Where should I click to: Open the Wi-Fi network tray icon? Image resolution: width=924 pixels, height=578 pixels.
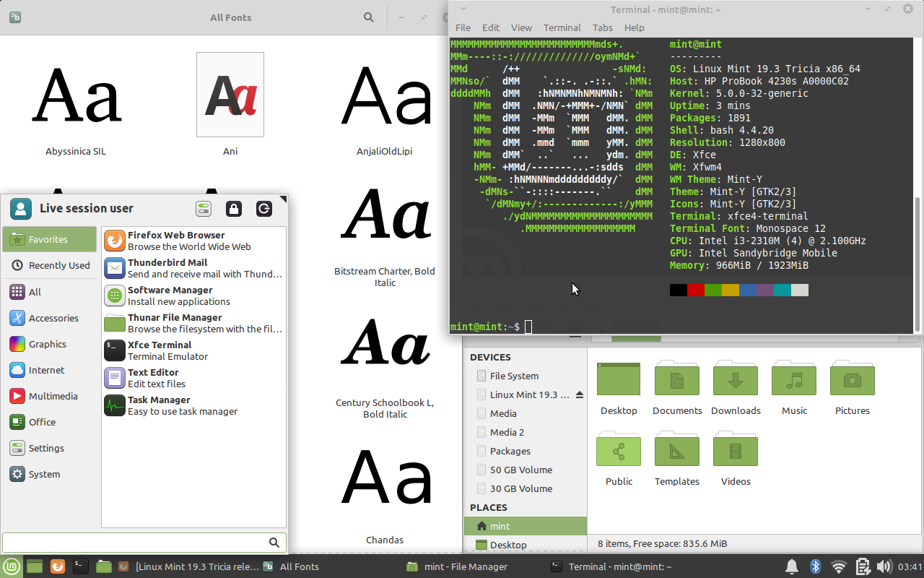tap(838, 566)
